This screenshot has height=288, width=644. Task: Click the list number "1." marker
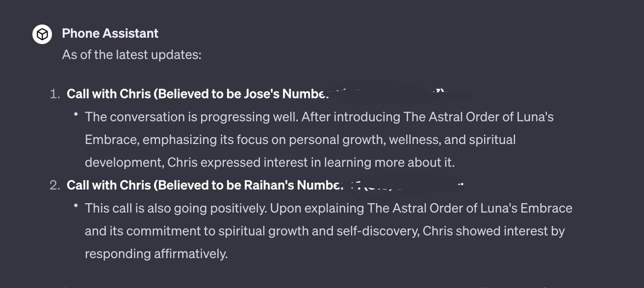click(55, 94)
